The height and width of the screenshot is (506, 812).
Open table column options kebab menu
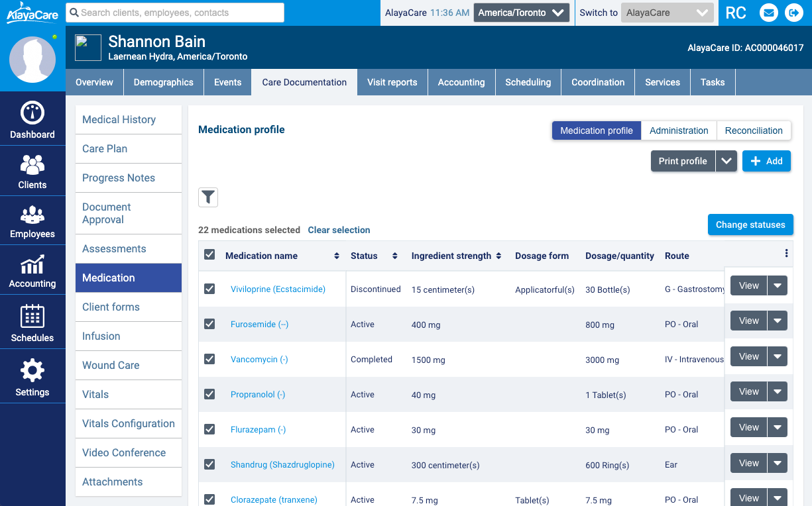pos(786,254)
